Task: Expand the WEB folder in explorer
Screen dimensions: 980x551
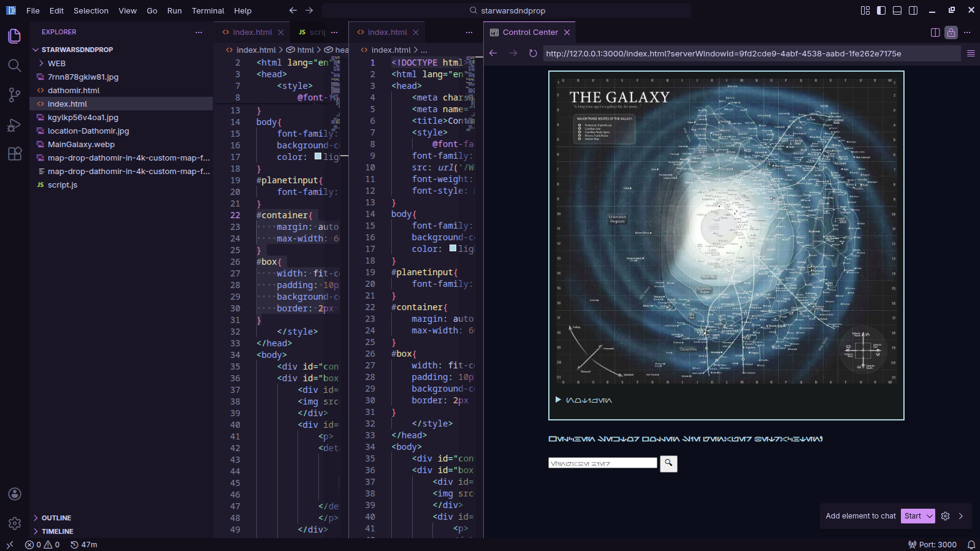Action: pyautogui.click(x=56, y=63)
